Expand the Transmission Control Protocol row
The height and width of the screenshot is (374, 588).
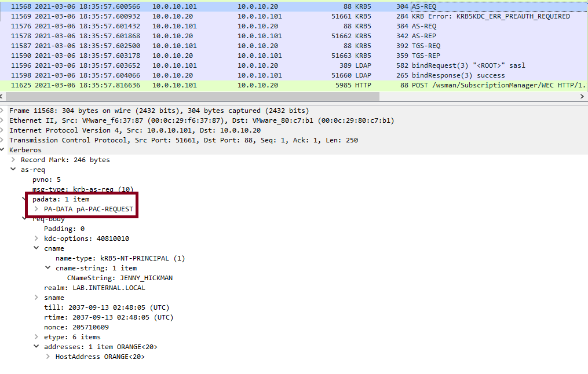click(3, 140)
